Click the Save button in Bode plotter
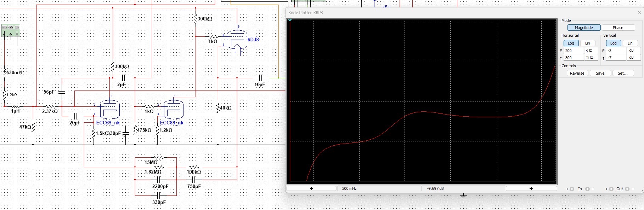This screenshot has height=210, width=644. point(600,73)
